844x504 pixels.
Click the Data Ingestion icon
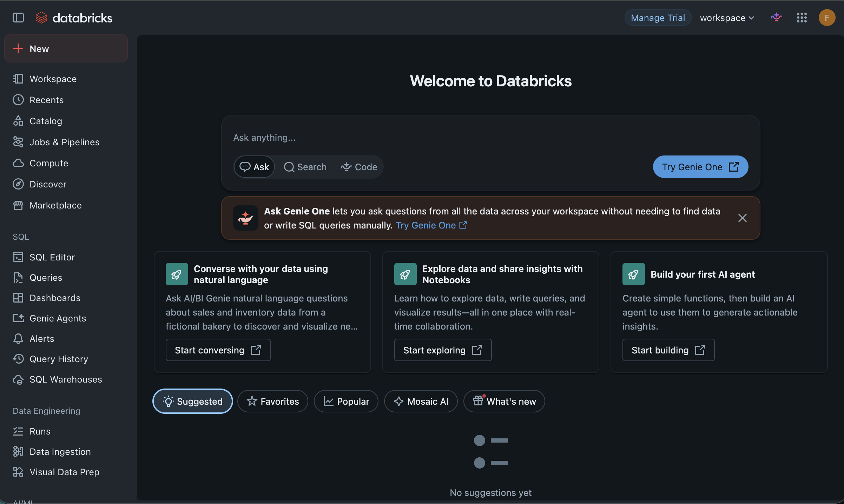pyautogui.click(x=18, y=451)
